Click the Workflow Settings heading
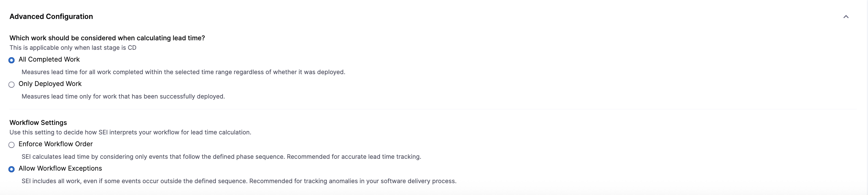Screen dimensions: 868x195 38,123
